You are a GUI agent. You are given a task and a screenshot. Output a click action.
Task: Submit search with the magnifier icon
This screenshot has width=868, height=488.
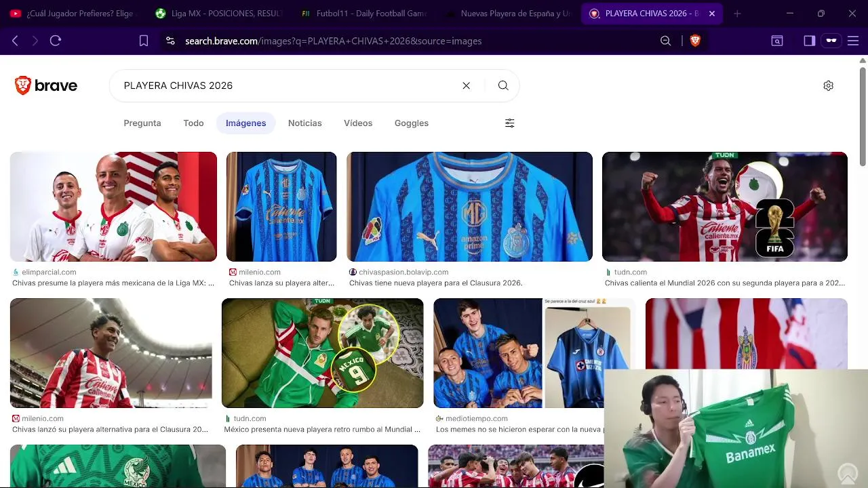point(503,85)
